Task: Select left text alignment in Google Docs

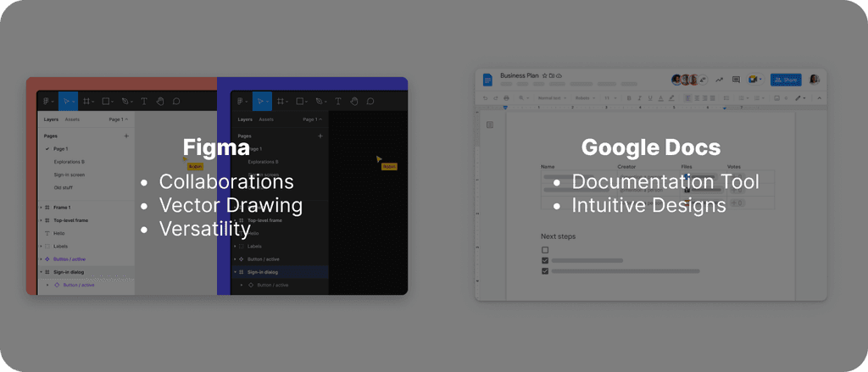Action: tap(687, 98)
